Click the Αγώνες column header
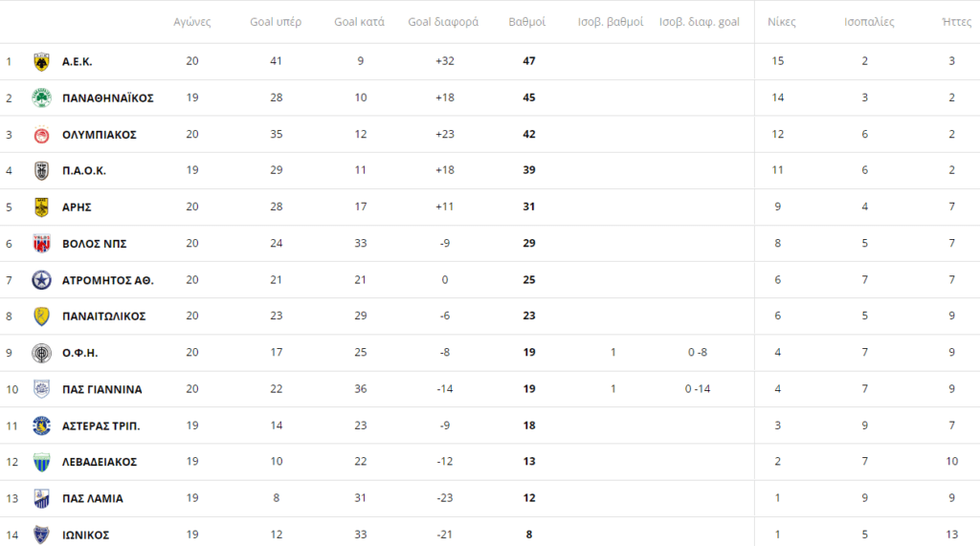 pyautogui.click(x=191, y=22)
